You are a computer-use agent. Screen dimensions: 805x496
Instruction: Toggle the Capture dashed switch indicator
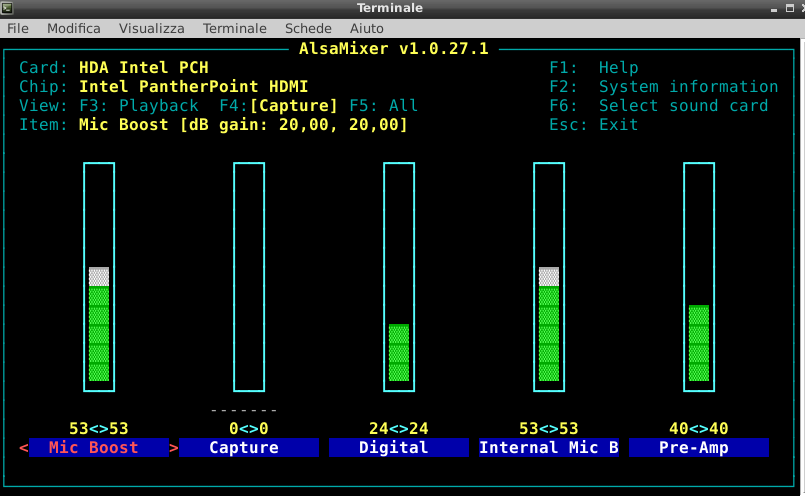244,410
